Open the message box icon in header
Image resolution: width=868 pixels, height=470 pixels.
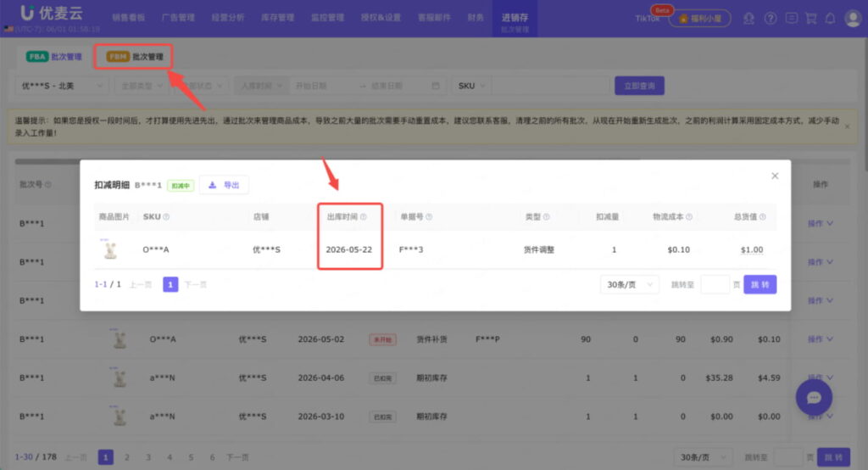[x=792, y=19]
